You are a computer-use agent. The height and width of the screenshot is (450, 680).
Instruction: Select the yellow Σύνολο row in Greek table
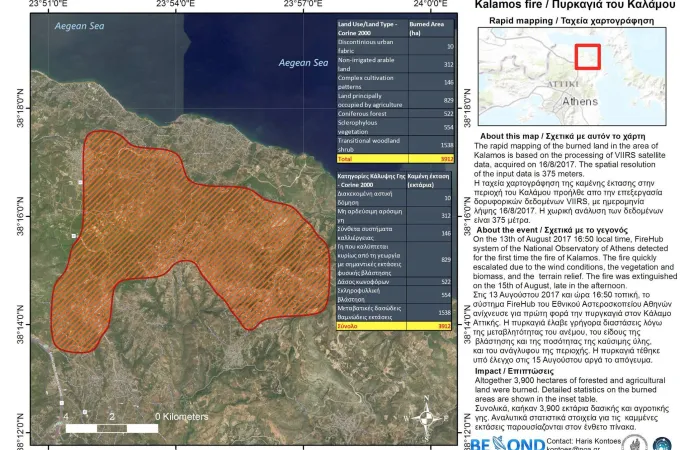(394, 326)
